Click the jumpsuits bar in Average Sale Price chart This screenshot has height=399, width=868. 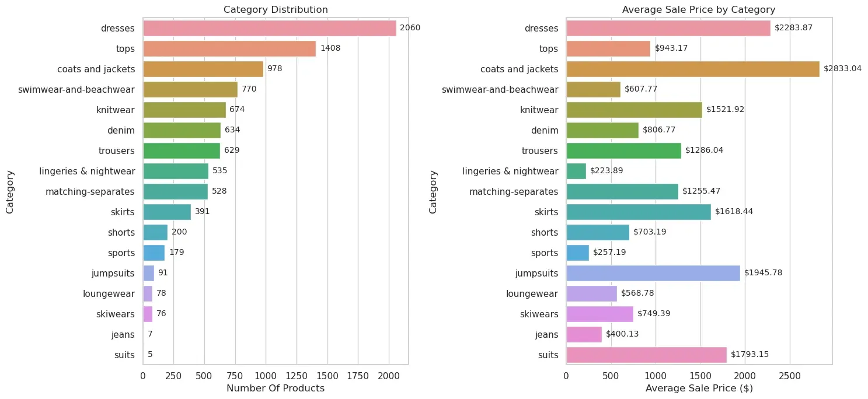[x=653, y=273]
